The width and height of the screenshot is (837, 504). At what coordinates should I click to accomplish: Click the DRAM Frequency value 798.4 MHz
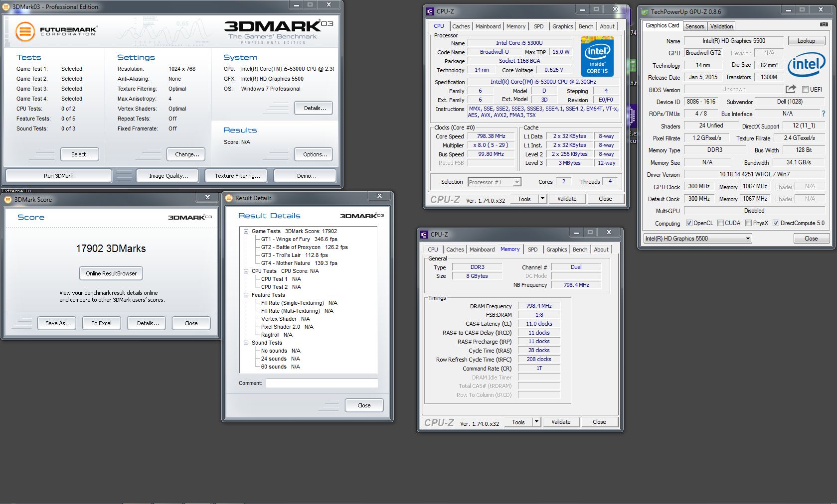point(539,306)
